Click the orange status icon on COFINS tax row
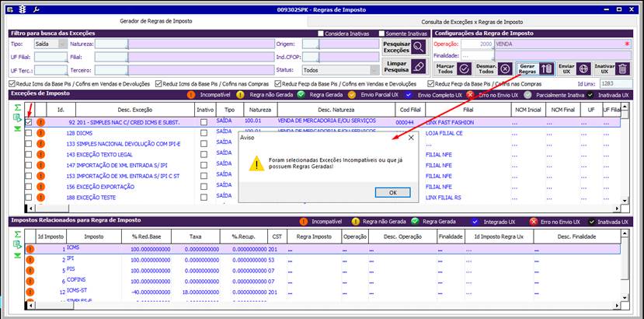This screenshot has height=319, width=644. click(x=30, y=281)
